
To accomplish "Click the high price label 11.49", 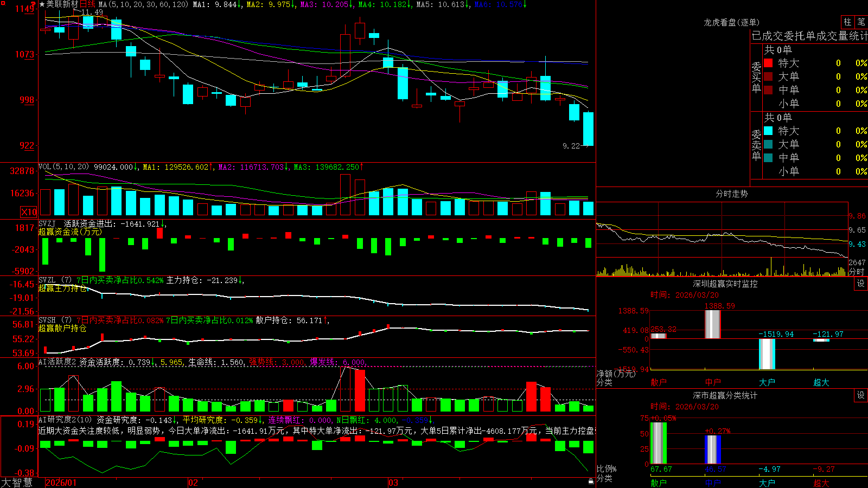I will [92, 12].
